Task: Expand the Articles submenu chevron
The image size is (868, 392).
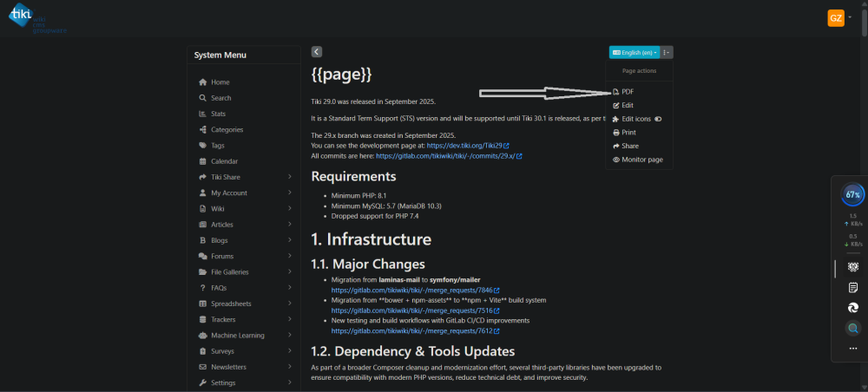Action: point(290,225)
